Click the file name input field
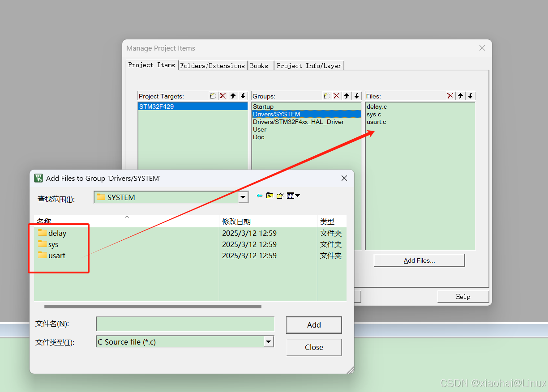Screen dimensions: 548x392 pyautogui.click(x=185, y=324)
